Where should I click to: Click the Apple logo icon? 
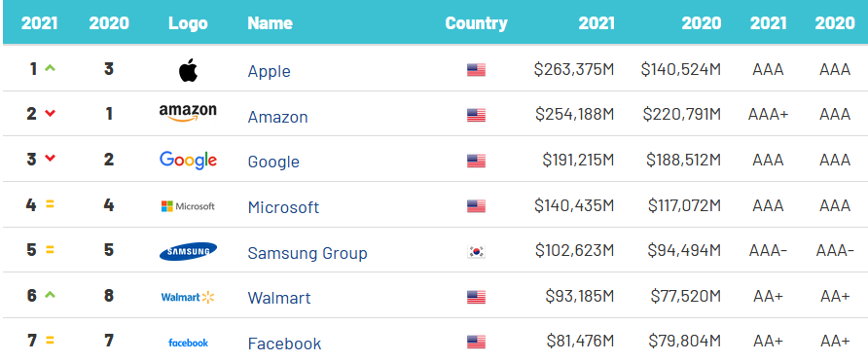188,70
